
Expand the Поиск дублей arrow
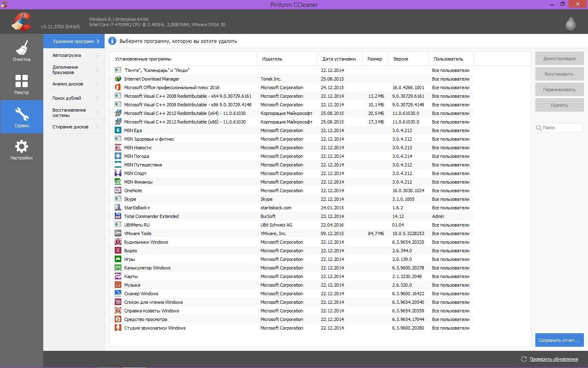98,98
